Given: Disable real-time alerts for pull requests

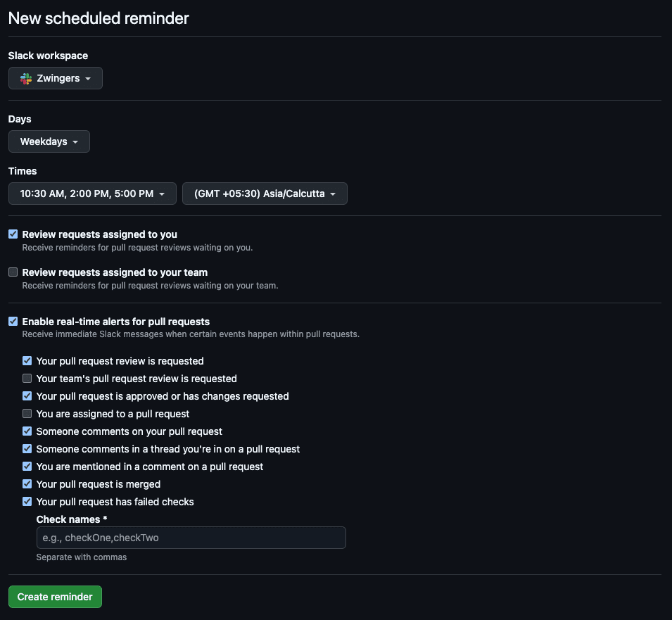Looking at the screenshot, I should pos(13,321).
